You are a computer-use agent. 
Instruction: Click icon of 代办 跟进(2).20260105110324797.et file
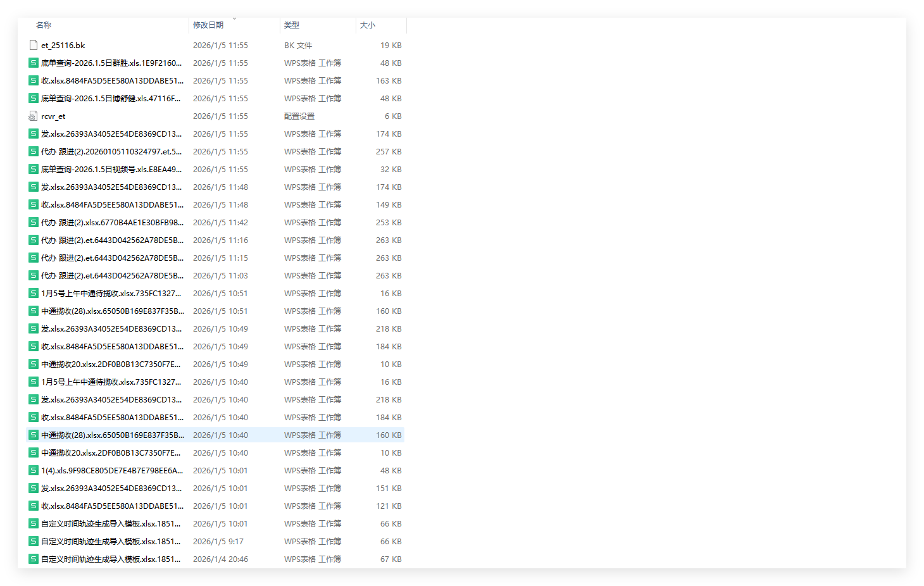click(x=34, y=152)
